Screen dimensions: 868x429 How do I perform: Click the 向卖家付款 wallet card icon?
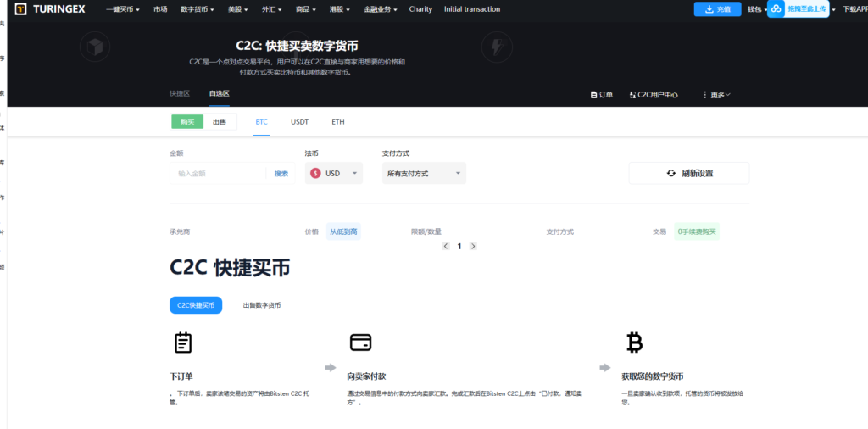tap(360, 343)
